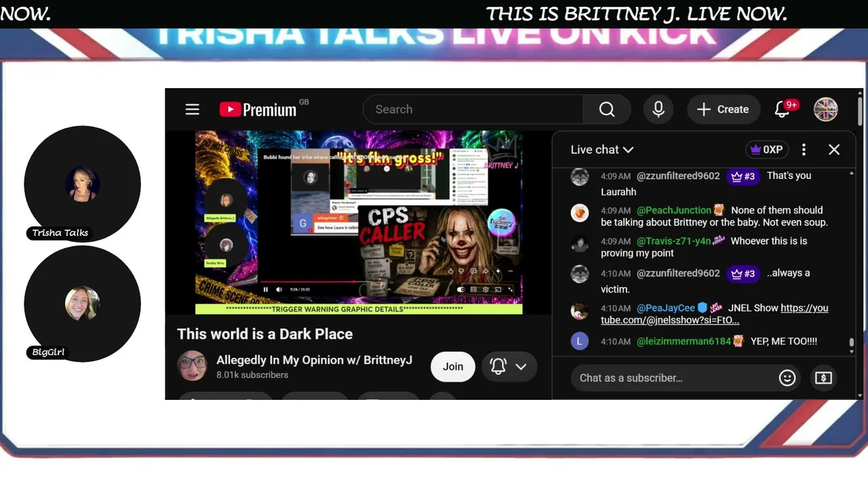Go to YouTube Premium home logo
Viewport: 868px width, 488px height.
tap(258, 109)
